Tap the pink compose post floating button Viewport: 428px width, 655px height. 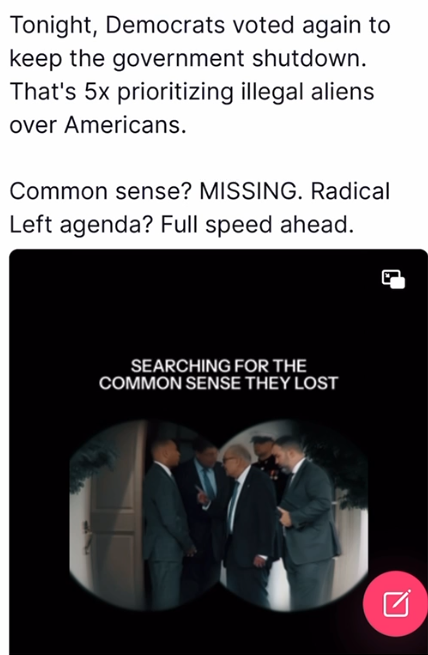(x=395, y=604)
